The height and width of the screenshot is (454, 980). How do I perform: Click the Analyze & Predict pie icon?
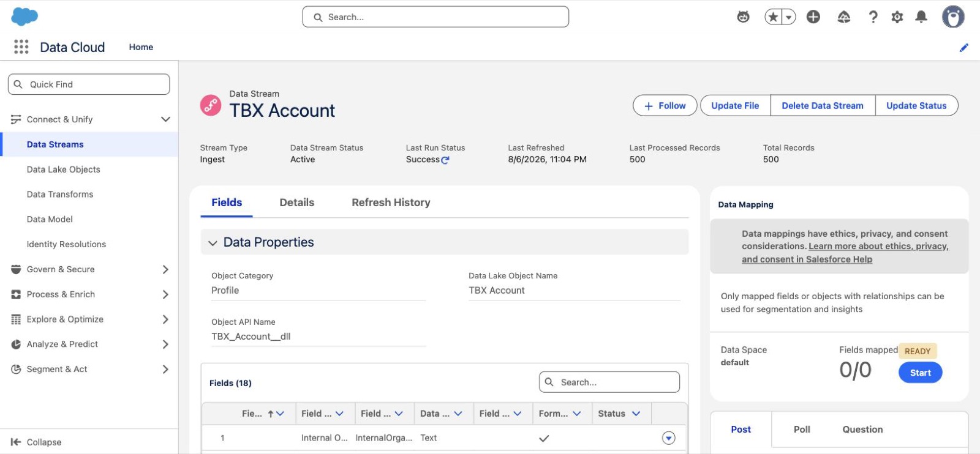[x=16, y=344]
